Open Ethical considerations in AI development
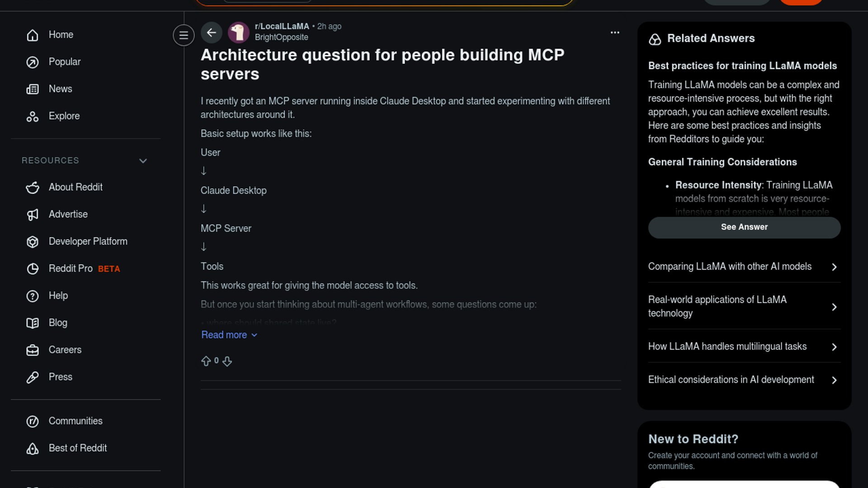 (744, 380)
